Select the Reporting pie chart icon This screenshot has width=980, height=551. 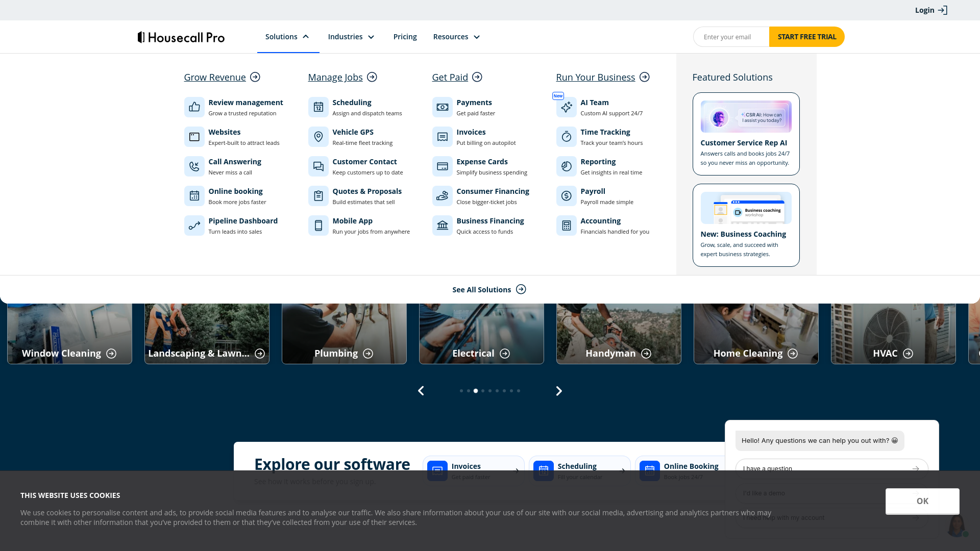point(567,166)
